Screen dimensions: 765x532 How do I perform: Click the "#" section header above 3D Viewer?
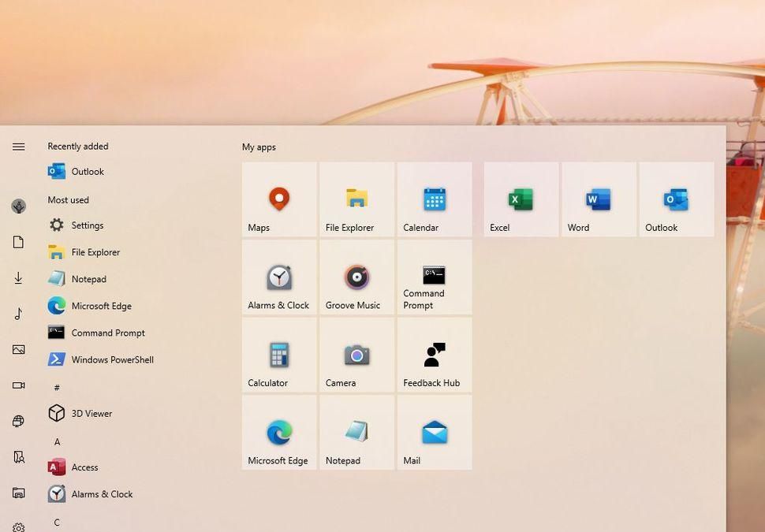click(56, 387)
